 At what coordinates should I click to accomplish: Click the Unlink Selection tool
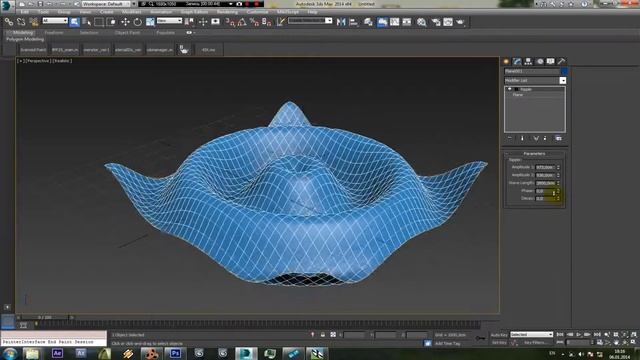[x=21, y=22]
